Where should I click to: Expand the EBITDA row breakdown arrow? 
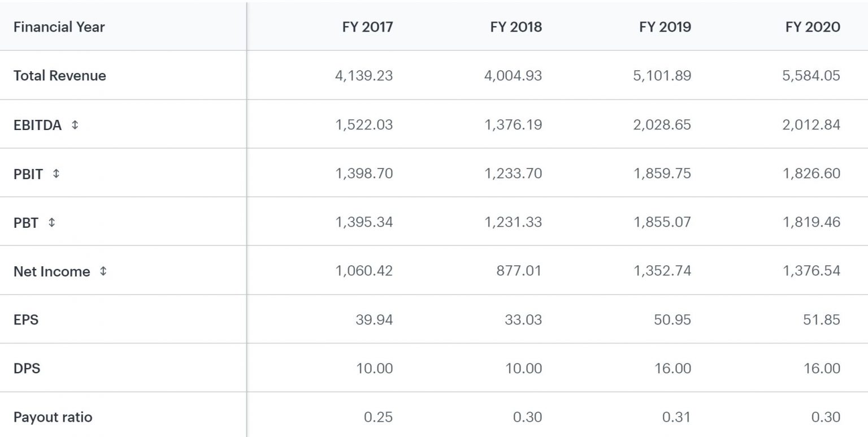pos(75,125)
